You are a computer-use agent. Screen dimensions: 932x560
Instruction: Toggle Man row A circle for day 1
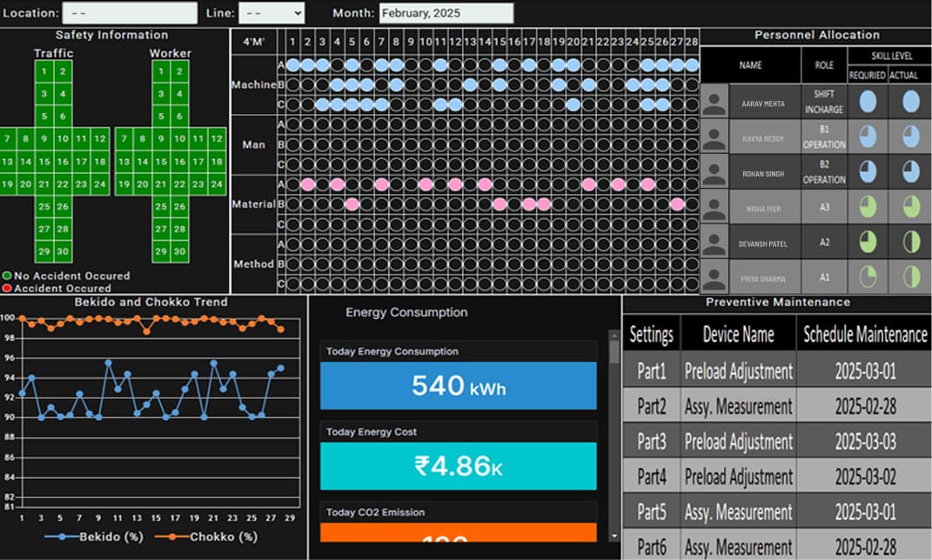coord(293,124)
